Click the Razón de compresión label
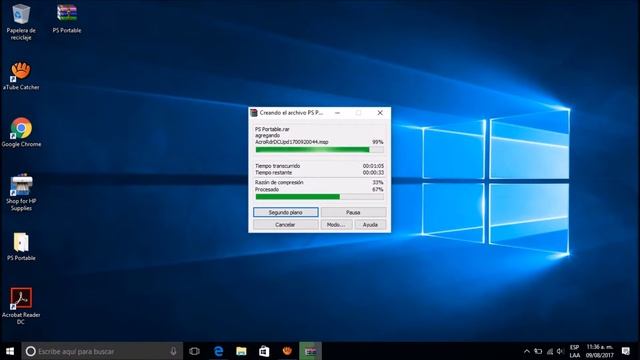 279,182
